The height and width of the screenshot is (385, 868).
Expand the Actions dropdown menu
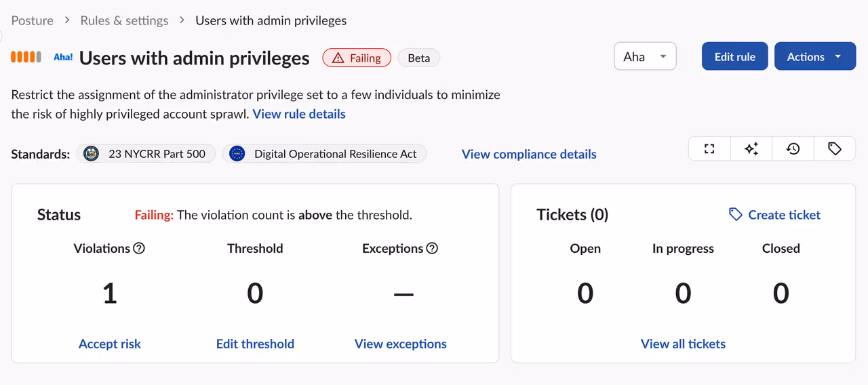[814, 57]
